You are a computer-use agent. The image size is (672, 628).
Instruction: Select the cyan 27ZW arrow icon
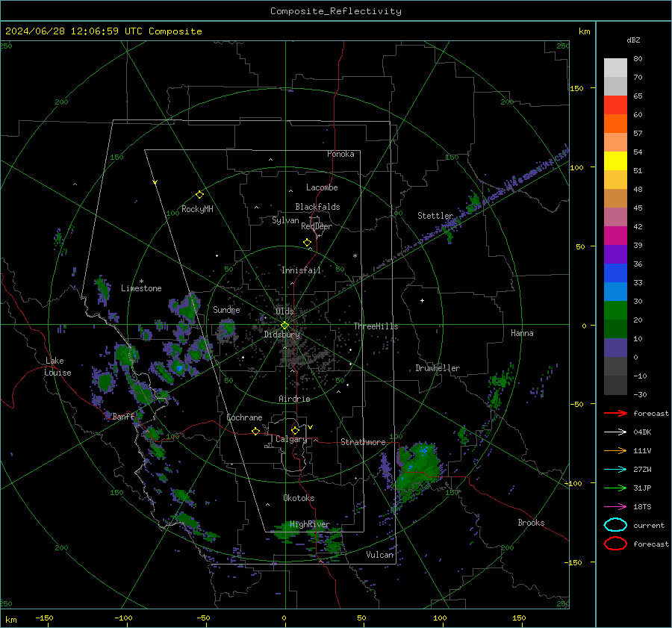[x=615, y=470]
